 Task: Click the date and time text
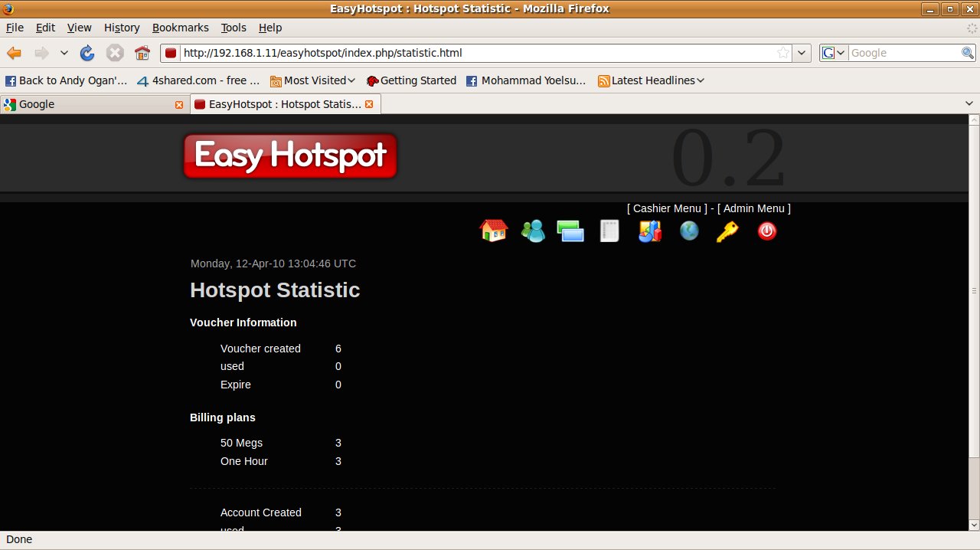pos(273,264)
